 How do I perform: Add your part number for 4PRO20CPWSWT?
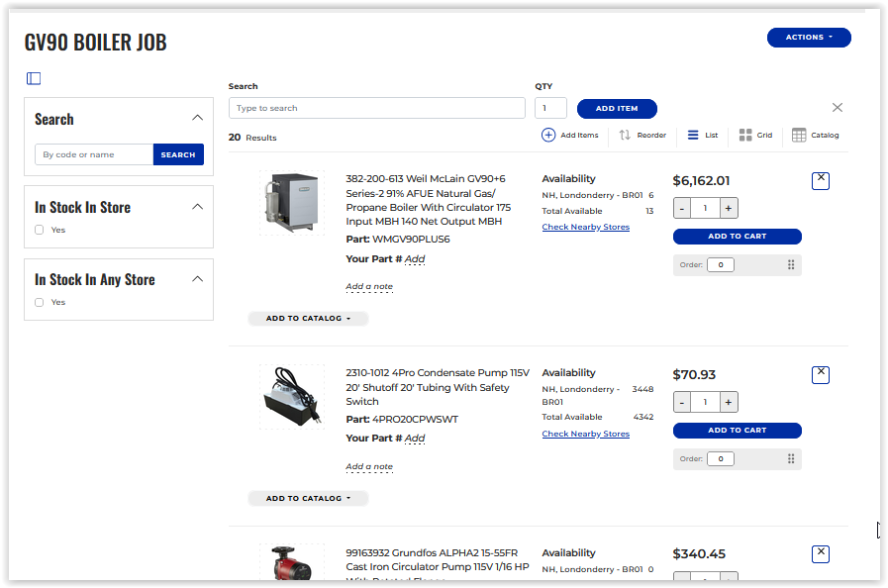(x=415, y=438)
